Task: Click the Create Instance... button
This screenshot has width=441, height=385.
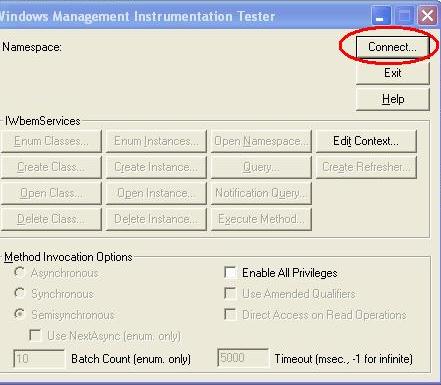Action: click(156, 167)
